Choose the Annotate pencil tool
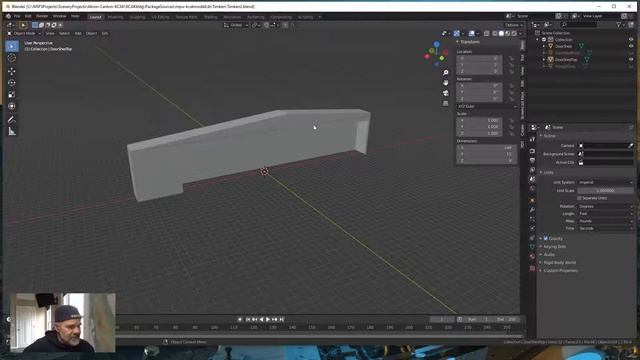The height and width of the screenshot is (360, 640). pyautogui.click(x=11, y=120)
